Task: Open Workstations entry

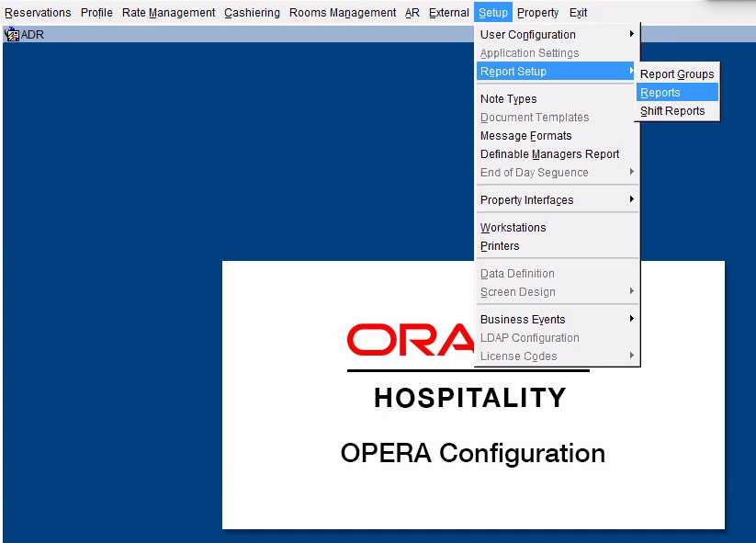Action: (x=557, y=227)
